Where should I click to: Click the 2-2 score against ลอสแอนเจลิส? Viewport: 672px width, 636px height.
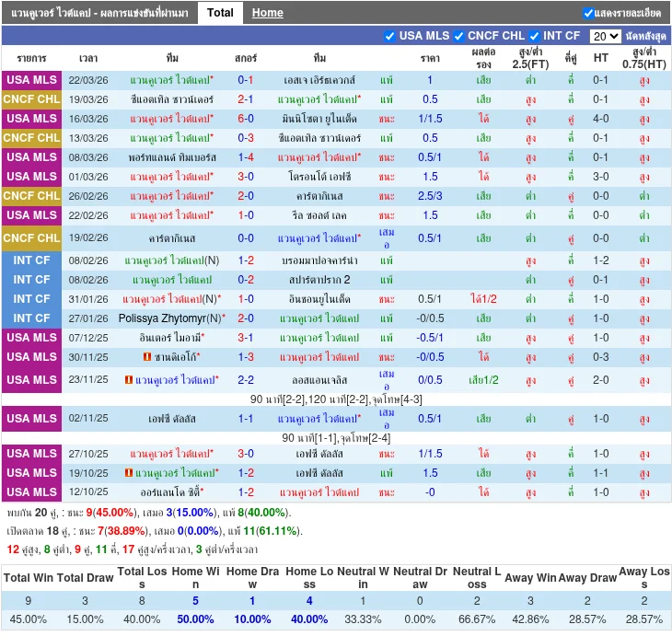(x=246, y=380)
